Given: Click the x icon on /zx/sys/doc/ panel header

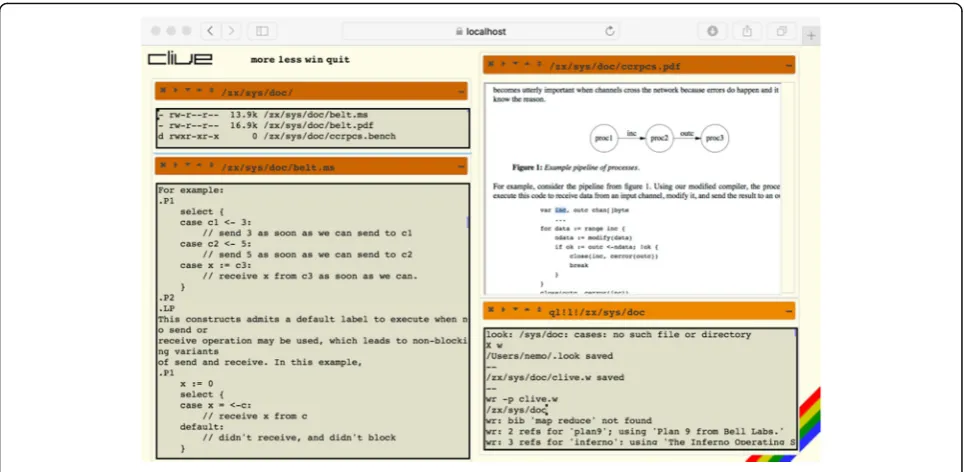Looking at the screenshot, I should click(x=163, y=91).
